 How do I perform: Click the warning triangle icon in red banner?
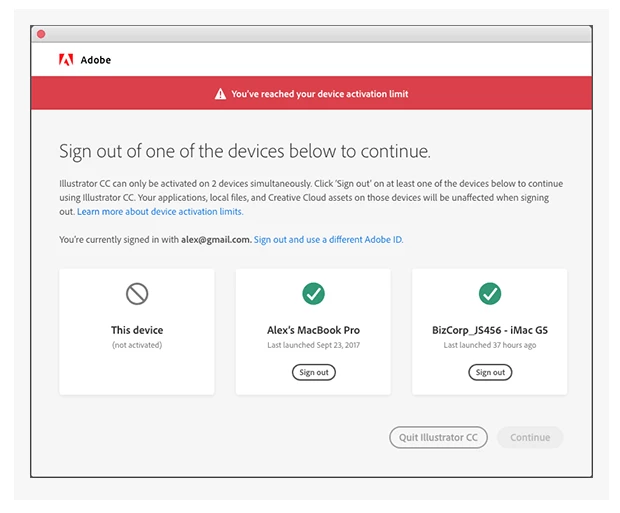click(x=220, y=94)
